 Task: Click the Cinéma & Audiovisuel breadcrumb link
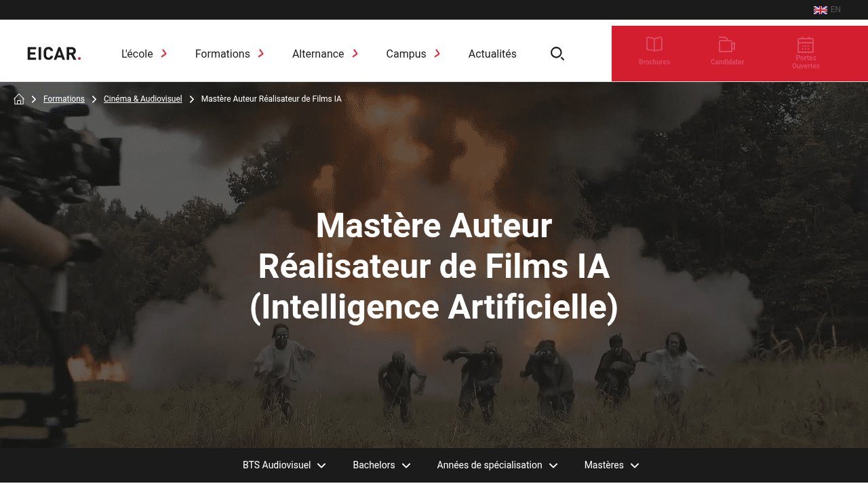coord(143,99)
